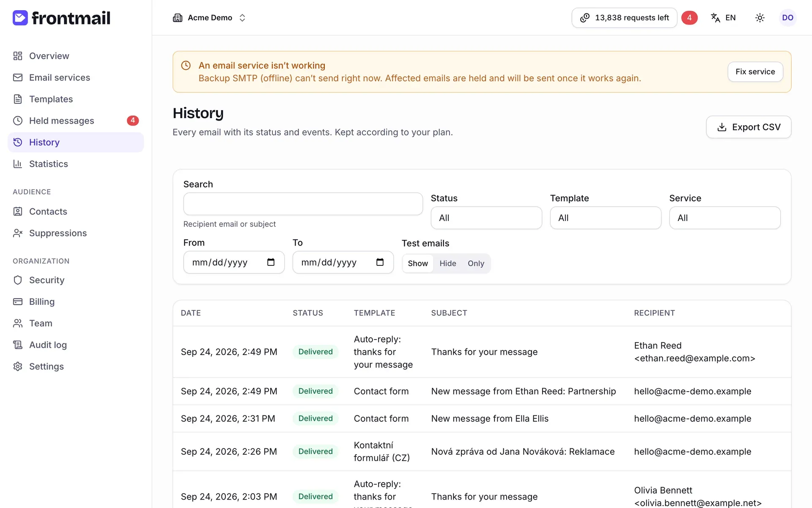Click the DATE column header
812x508 pixels.
[x=191, y=313]
